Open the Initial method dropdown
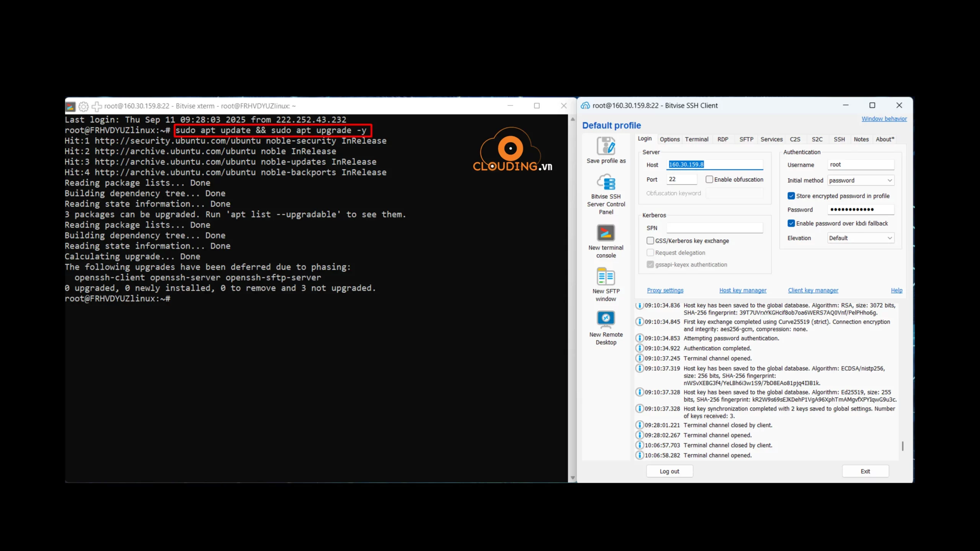980x551 pixels. (x=861, y=180)
